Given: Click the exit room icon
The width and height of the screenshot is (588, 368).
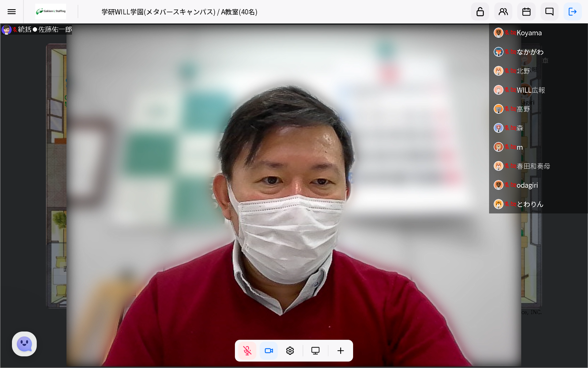Looking at the screenshot, I should coord(572,12).
